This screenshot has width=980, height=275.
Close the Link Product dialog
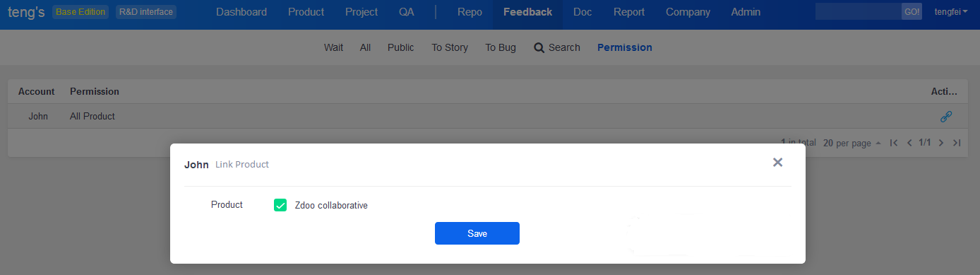777,163
